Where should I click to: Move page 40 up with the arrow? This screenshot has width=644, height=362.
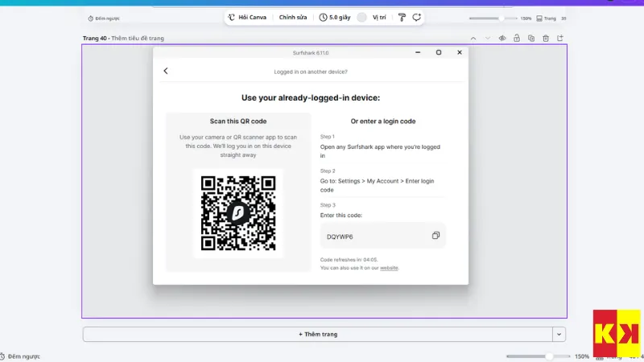473,38
